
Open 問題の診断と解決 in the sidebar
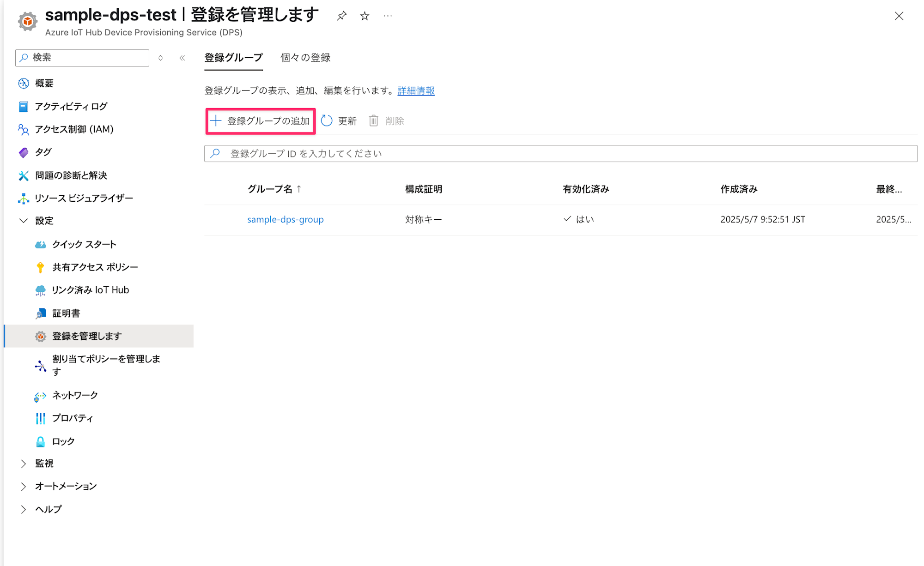pyautogui.click(x=71, y=175)
